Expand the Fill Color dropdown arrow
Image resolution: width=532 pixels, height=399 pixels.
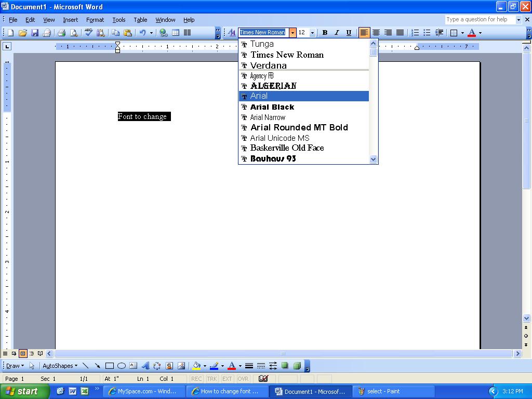pyautogui.click(x=205, y=366)
